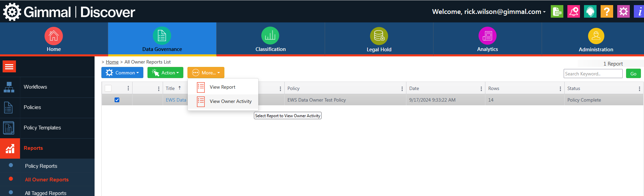Expand the Action dropdown button

click(165, 73)
